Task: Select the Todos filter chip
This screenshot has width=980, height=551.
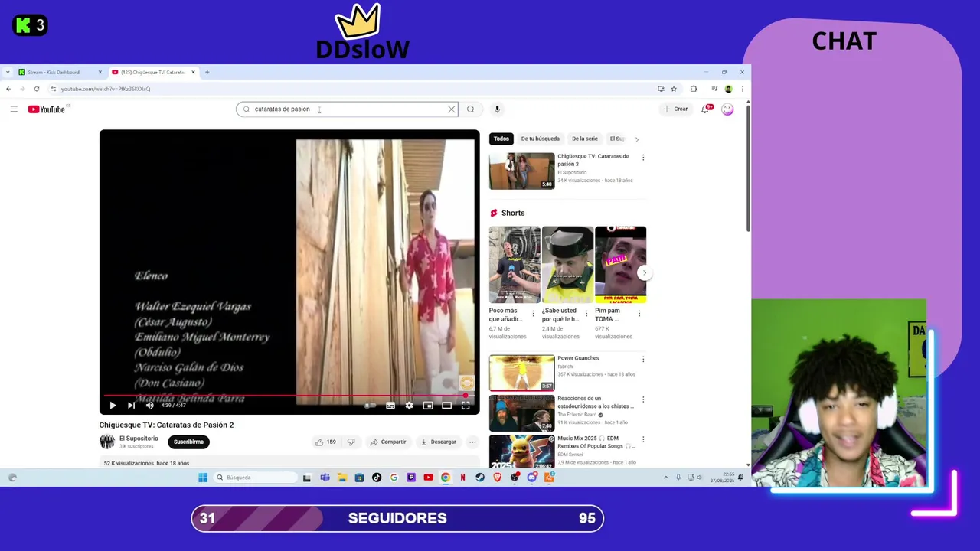Action: click(501, 139)
